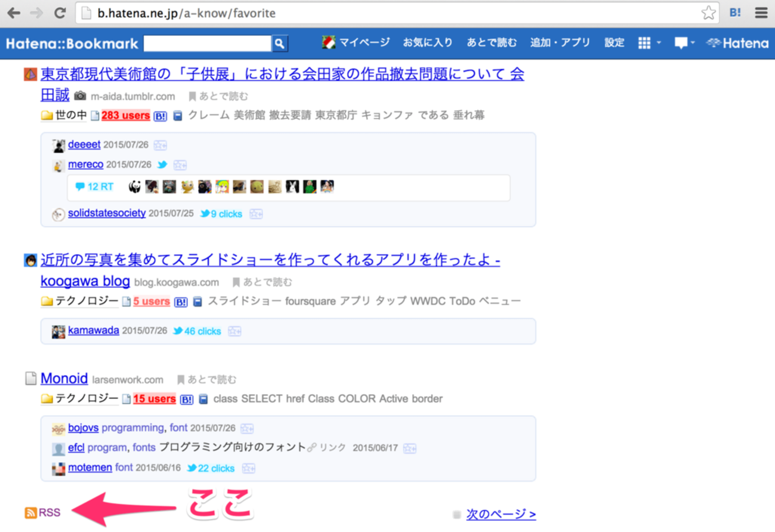This screenshot has height=532, width=775.
Task: Go to 次のページ next page
Action: (x=501, y=514)
